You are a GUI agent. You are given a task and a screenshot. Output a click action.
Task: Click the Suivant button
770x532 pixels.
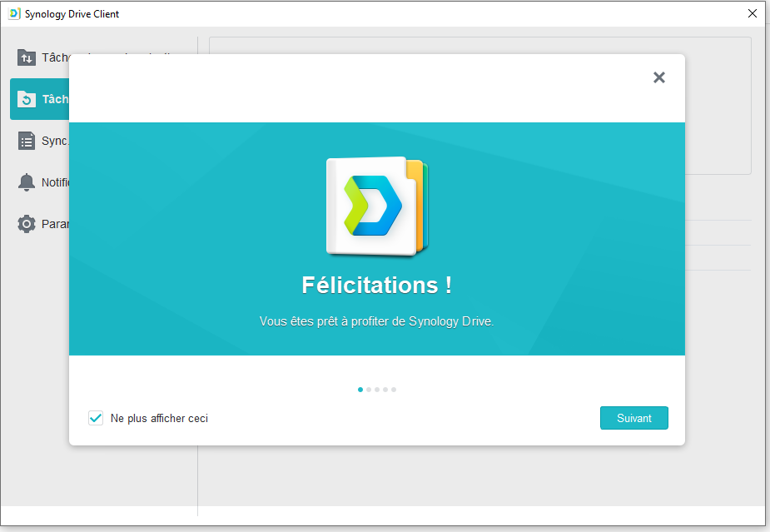click(x=633, y=418)
